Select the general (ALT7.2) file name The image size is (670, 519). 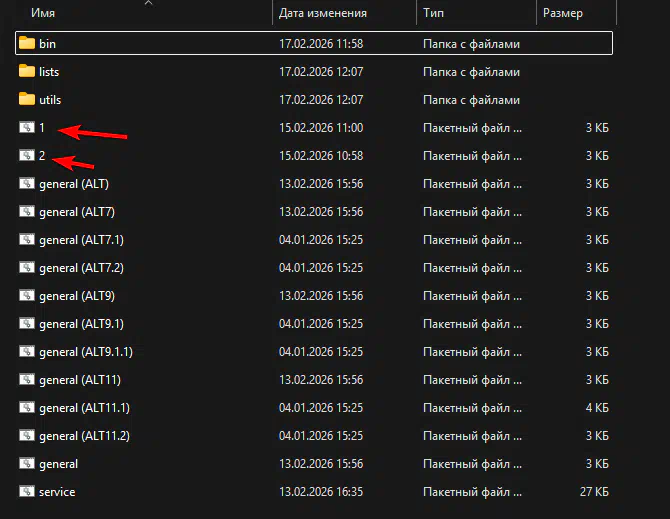point(81,268)
